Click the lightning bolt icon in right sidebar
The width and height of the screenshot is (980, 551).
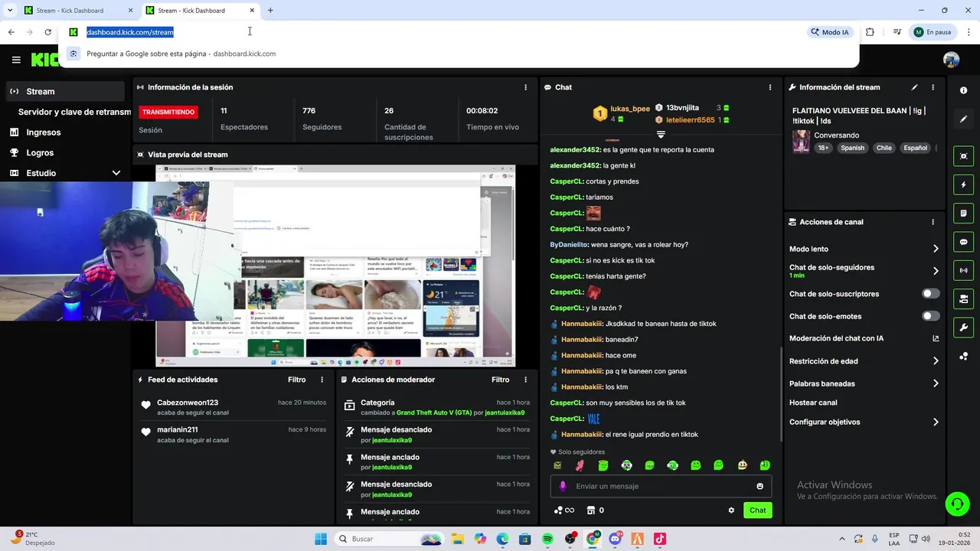click(x=963, y=184)
